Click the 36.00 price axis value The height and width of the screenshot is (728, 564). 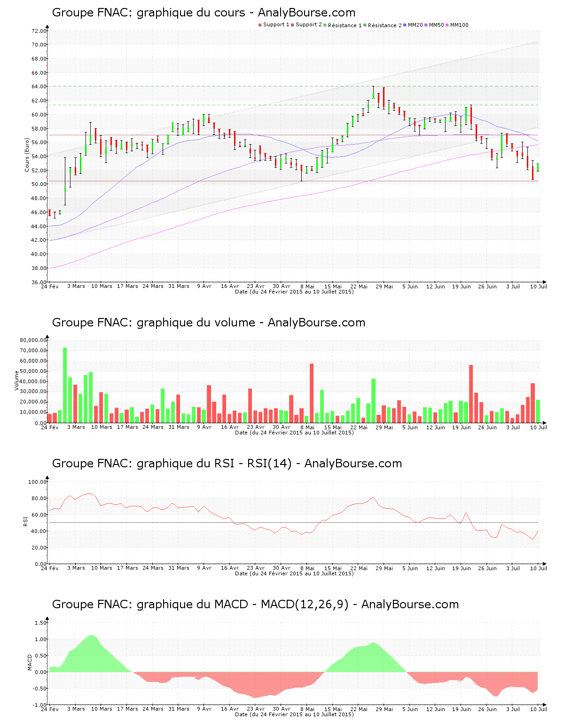39,282
